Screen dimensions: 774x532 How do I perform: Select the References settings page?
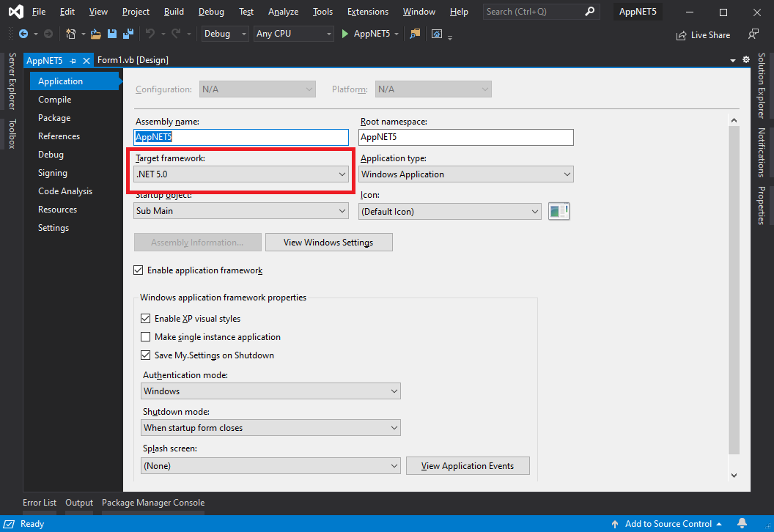coord(59,136)
